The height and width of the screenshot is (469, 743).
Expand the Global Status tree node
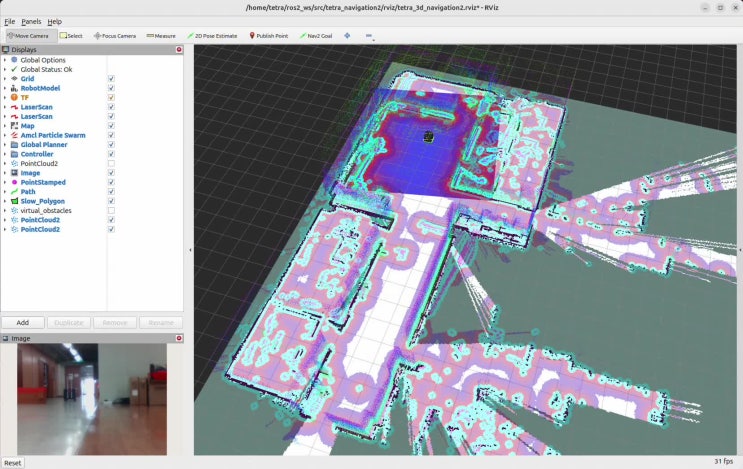click(5, 69)
